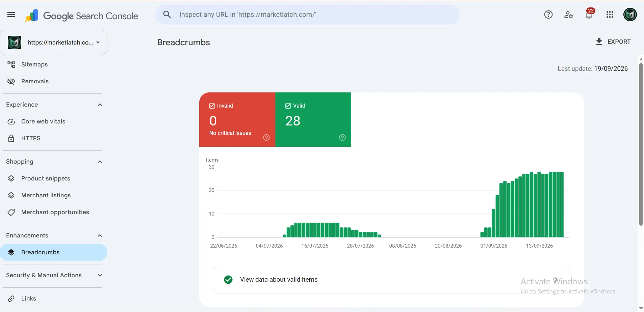Click the Product snippets layers icon
This screenshot has height=312, width=644.
point(11,178)
